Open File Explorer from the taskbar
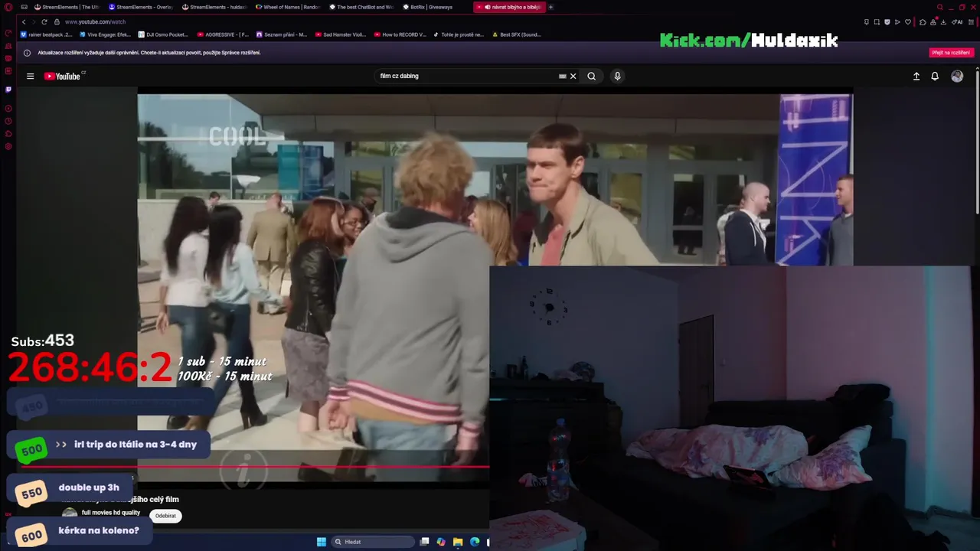The image size is (980, 551). click(x=458, y=542)
